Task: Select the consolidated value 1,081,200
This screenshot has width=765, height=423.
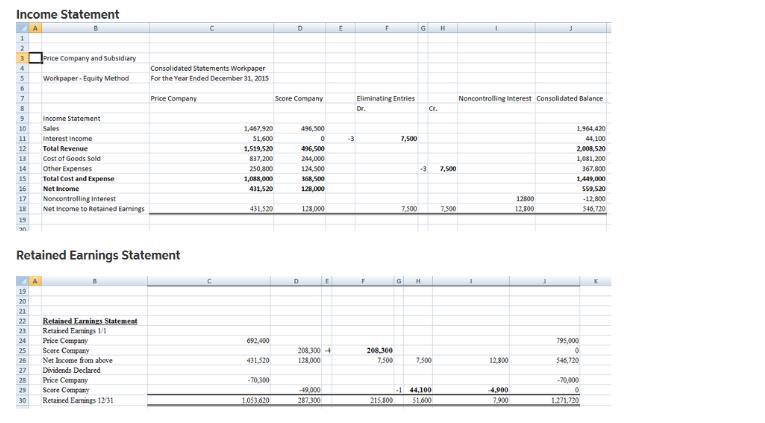Action: 590,159
